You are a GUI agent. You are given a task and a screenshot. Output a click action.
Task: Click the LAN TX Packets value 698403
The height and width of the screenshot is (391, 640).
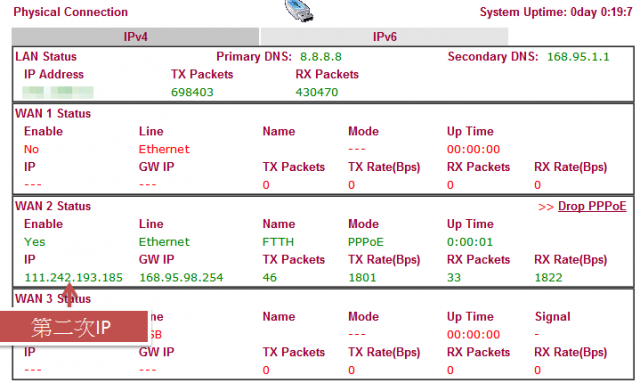click(x=192, y=92)
